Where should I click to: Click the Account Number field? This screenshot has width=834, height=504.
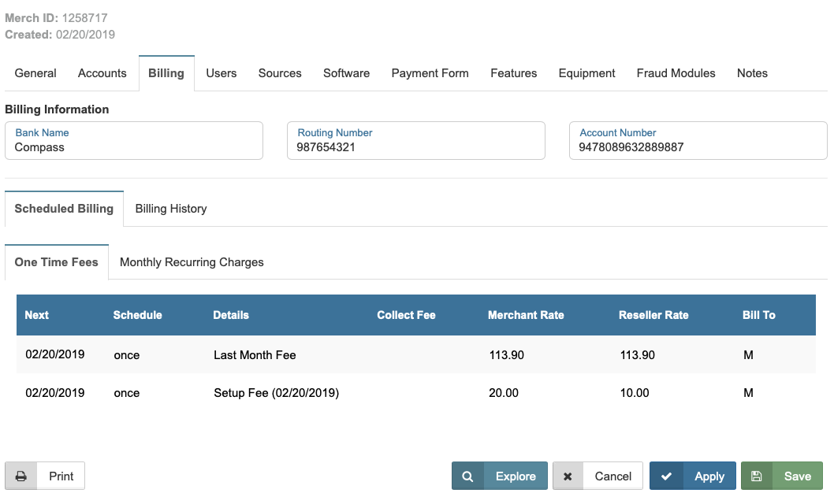(x=698, y=147)
